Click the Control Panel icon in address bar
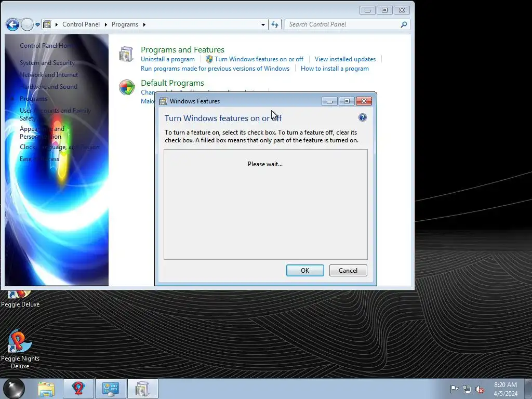Viewport: 532px width, 399px height. click(47, 24)
